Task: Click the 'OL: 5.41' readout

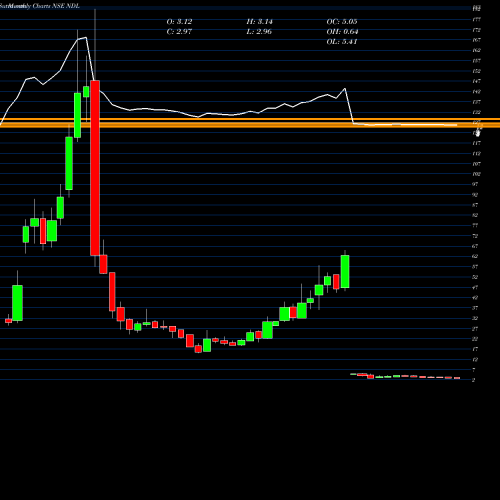Action: tap(342, 42)
